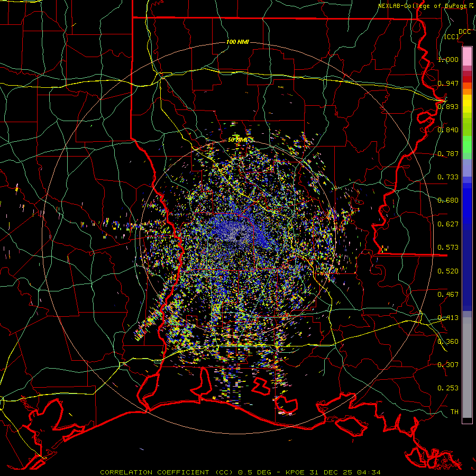Click the 0.413 color scale value
Image resolution: width=476 pixels, height=476 pixels.
[448, 317]
